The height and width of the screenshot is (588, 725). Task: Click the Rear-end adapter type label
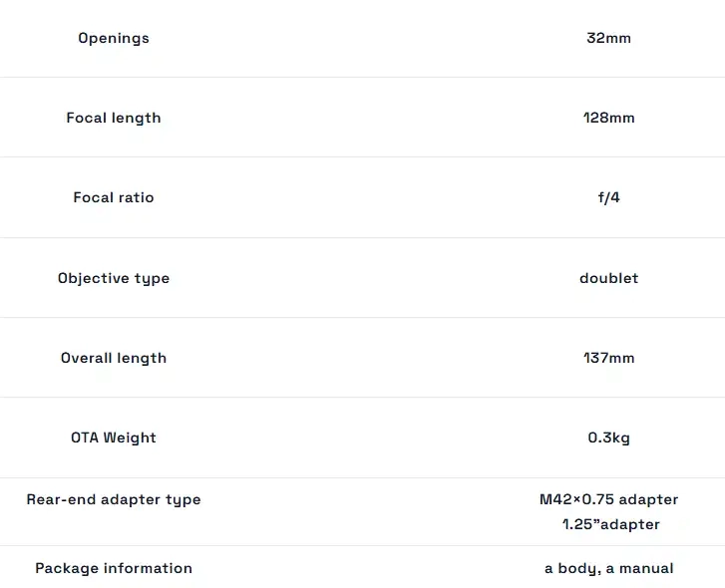pyautogui.click(x=114, y=499)
